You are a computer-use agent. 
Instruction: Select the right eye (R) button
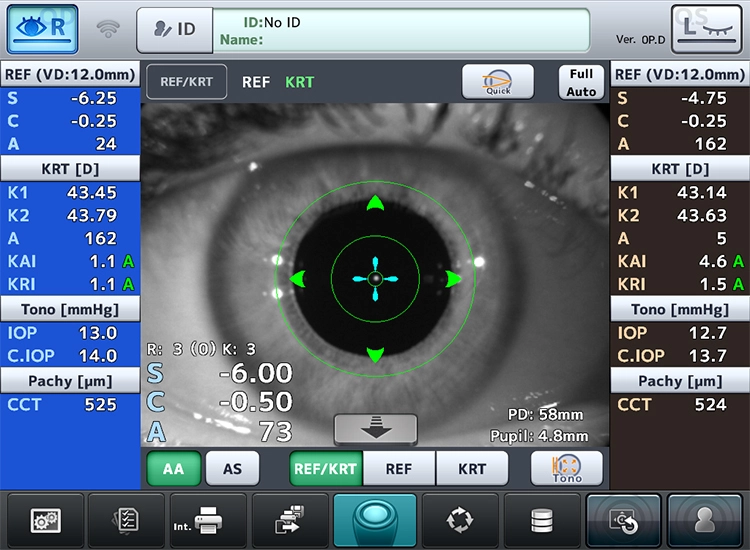click(43, 28)
